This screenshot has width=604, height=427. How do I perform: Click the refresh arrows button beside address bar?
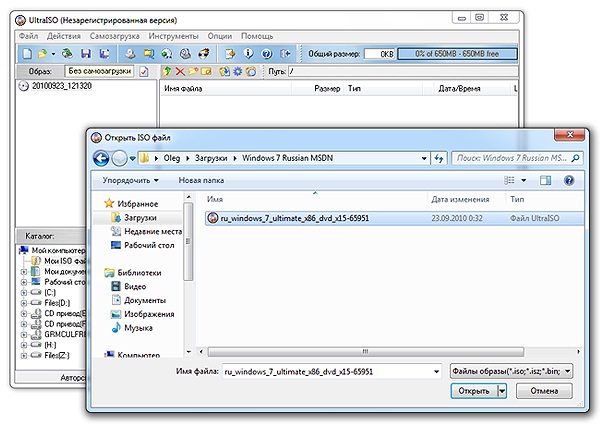439,158
